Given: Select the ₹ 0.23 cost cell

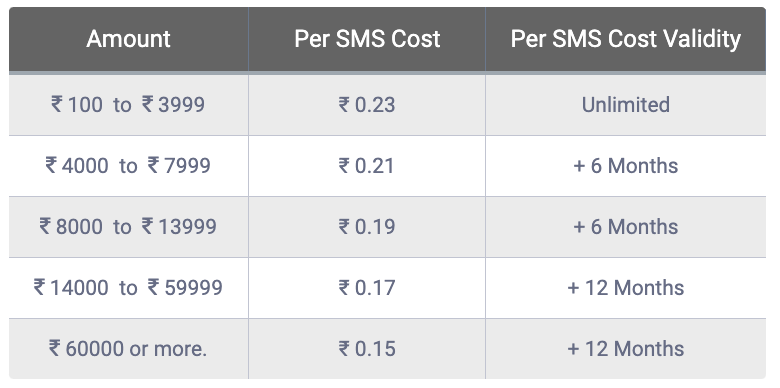Looking at the screenshot, I should [367, 105].
